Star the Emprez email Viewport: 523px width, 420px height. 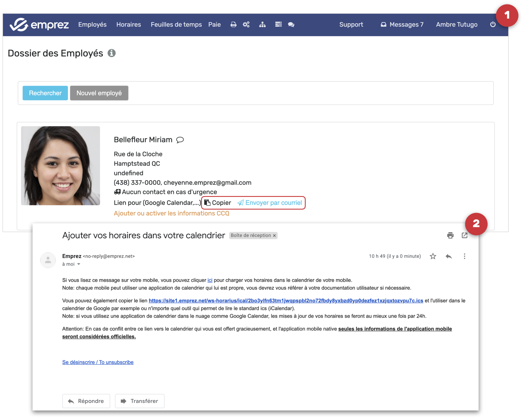coord(433,256)
